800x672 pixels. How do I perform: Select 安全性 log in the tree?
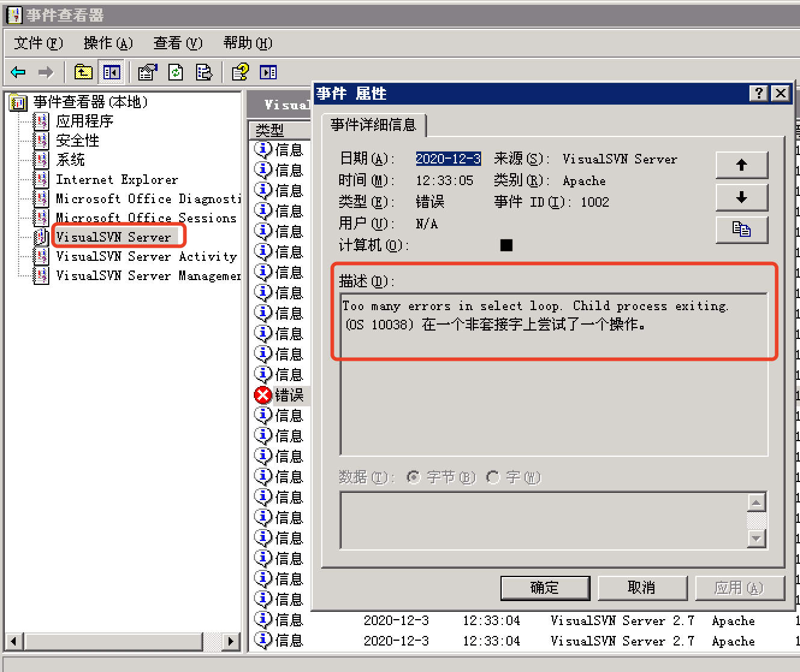click(x=78, y=141)
